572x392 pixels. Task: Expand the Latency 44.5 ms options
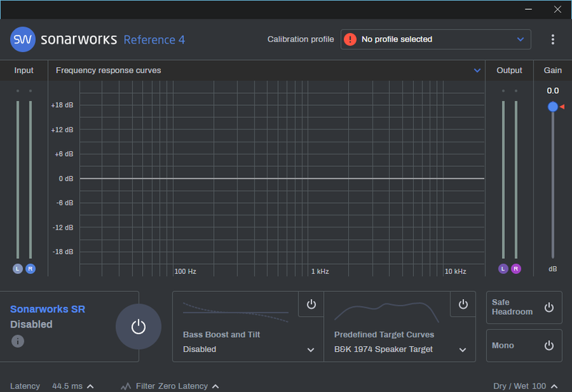(x=91, y=386)
